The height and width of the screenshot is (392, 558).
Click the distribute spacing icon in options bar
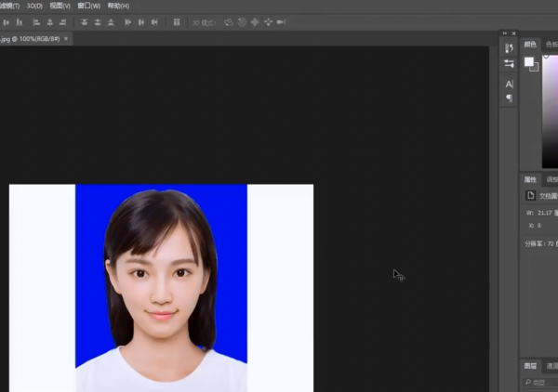tap(177, 21)
